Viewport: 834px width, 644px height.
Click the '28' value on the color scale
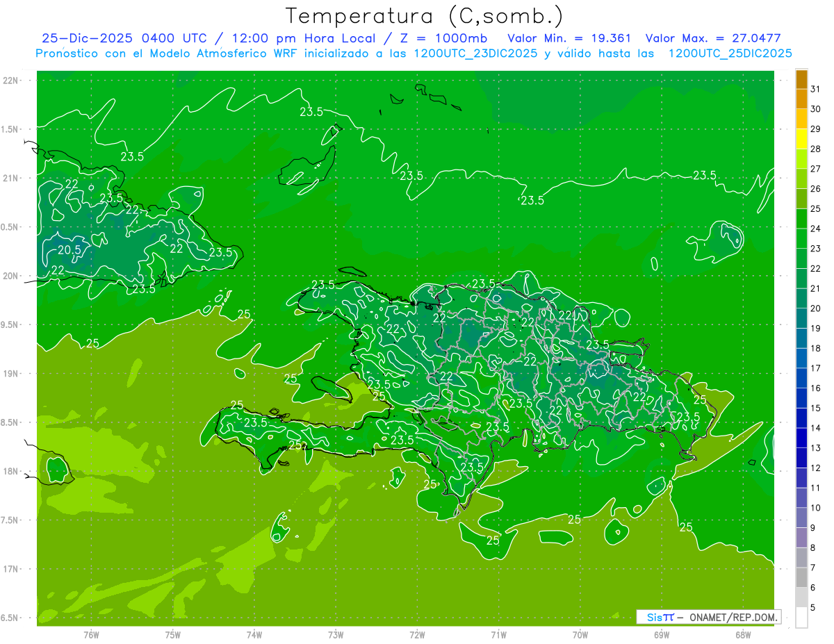pos(816,149)
